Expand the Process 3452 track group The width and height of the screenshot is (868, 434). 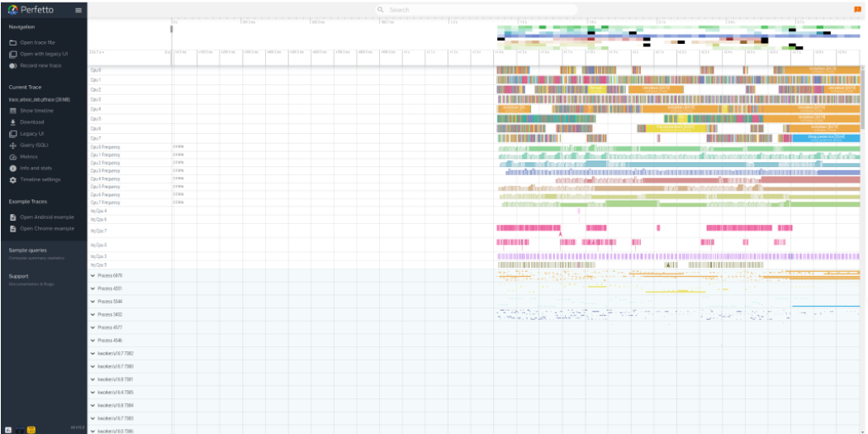point(92,314)
